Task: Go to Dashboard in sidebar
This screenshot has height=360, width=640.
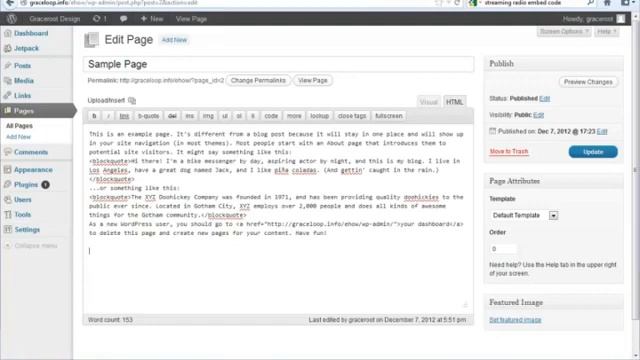Action: point(31,33)
